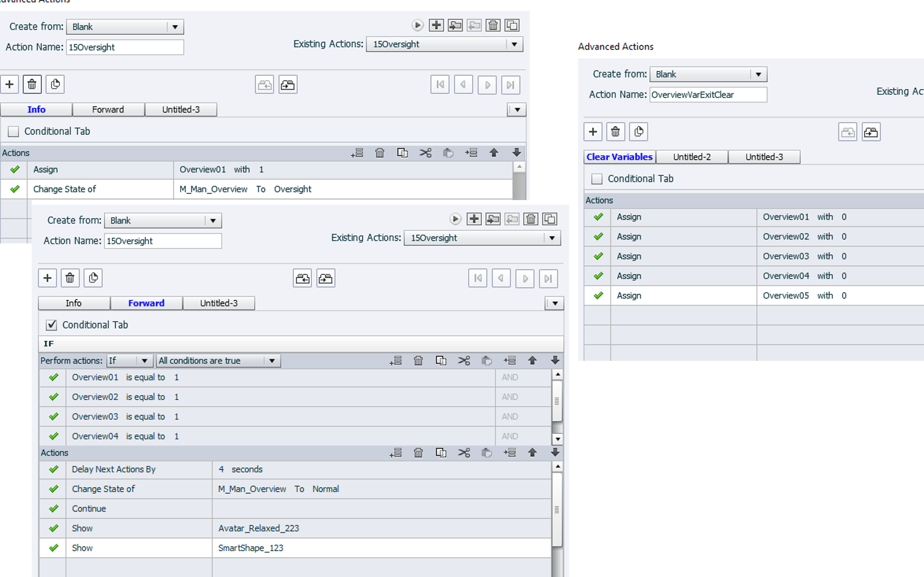Preview action in Forward tab window
The image size is (924, 577).
455,219
